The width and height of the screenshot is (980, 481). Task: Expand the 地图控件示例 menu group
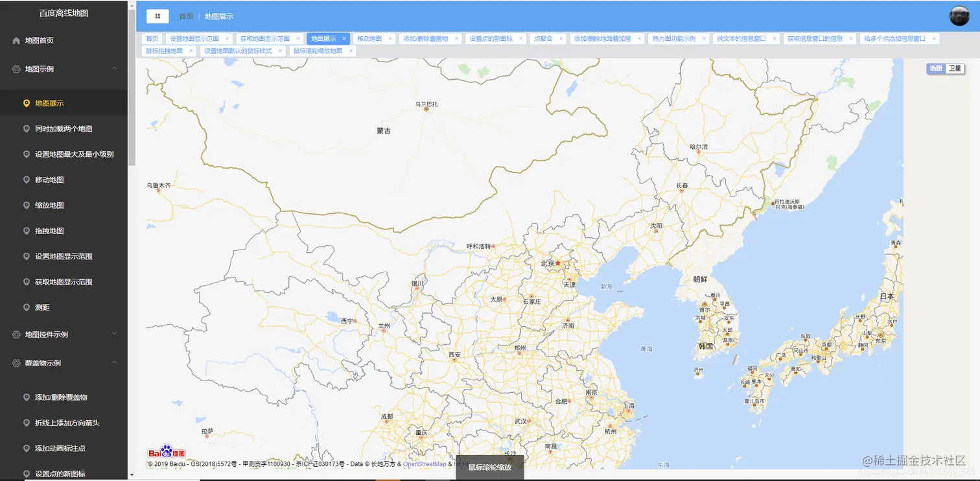(115, 334)
